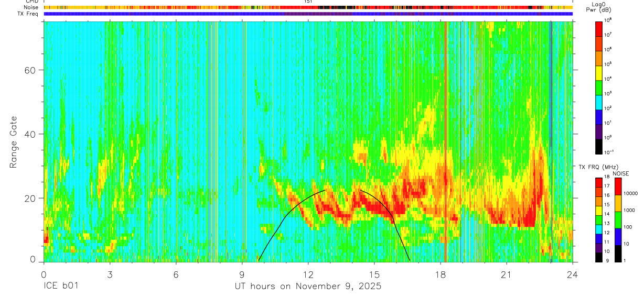Viewport: 644px width, 297px height.
Task: Click the 'TX Freq' strip label at top left
Action: point(27,14)
